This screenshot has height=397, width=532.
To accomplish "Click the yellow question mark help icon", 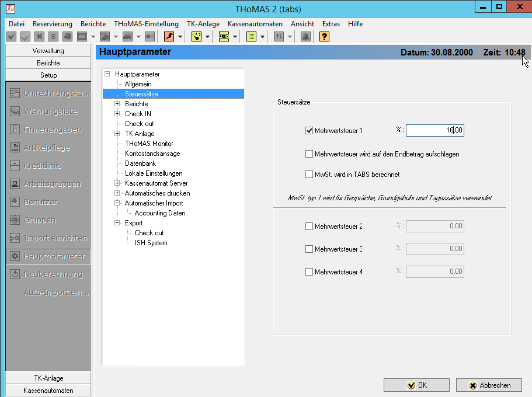I will [x=324, y=36].
